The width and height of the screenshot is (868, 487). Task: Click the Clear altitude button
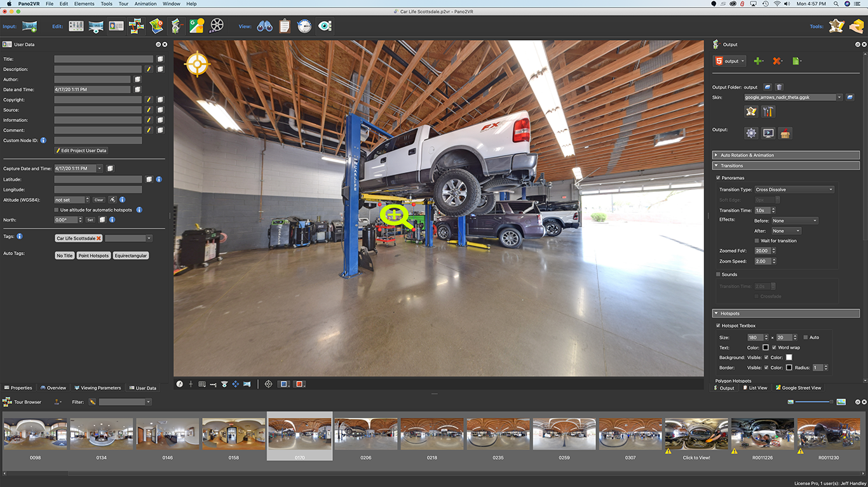[98, 200]
